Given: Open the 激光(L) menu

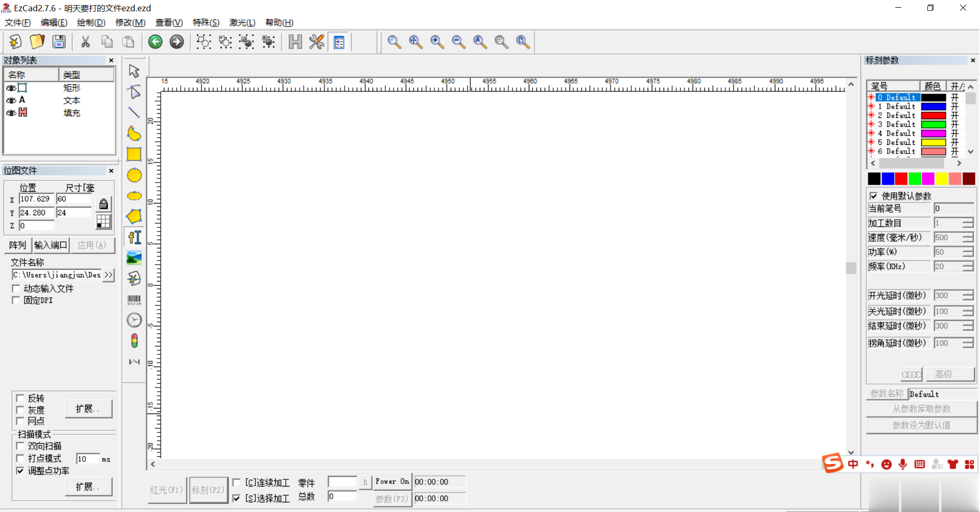Looking at the screenshot, I should [242, 22].
